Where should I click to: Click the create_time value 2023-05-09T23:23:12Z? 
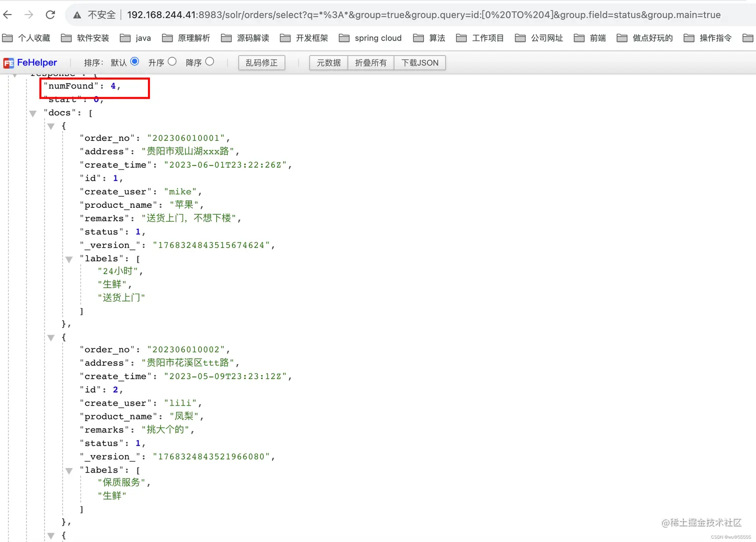225,376
